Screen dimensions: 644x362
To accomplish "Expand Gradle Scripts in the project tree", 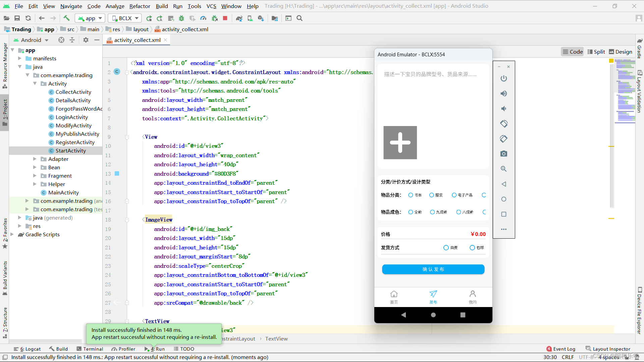I will pos(12,234).
